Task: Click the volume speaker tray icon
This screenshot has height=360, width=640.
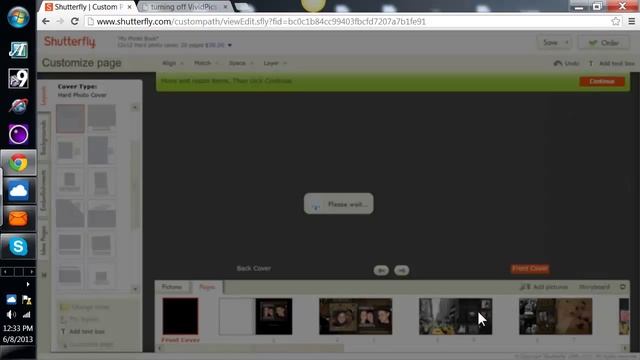Action: pos(11,314)
